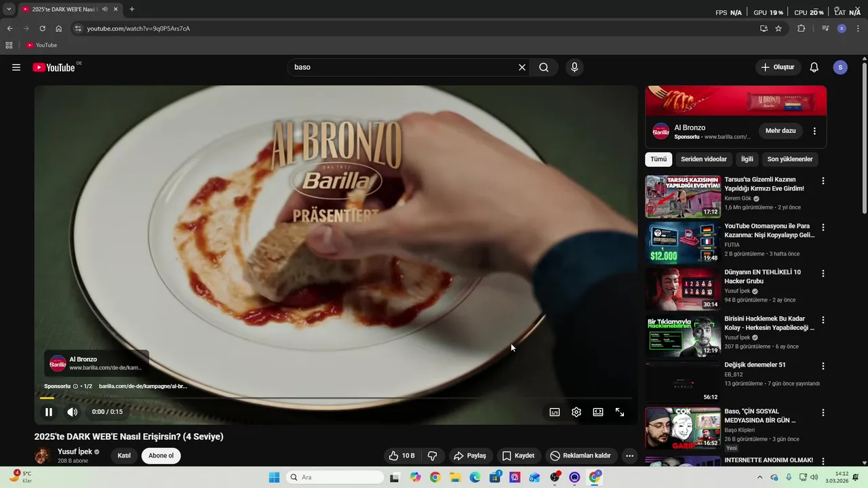Open Değişik denemeler 51 video title

coord(755,365)
